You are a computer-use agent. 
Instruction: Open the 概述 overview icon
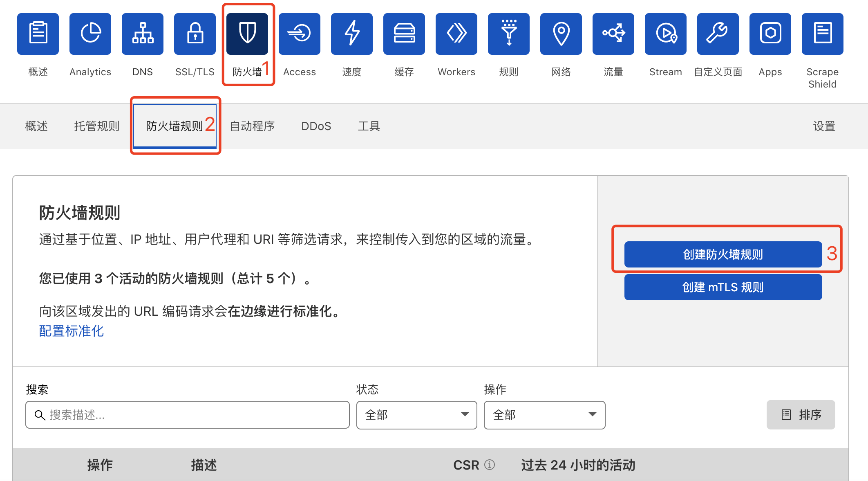click(x=38, y=34)
